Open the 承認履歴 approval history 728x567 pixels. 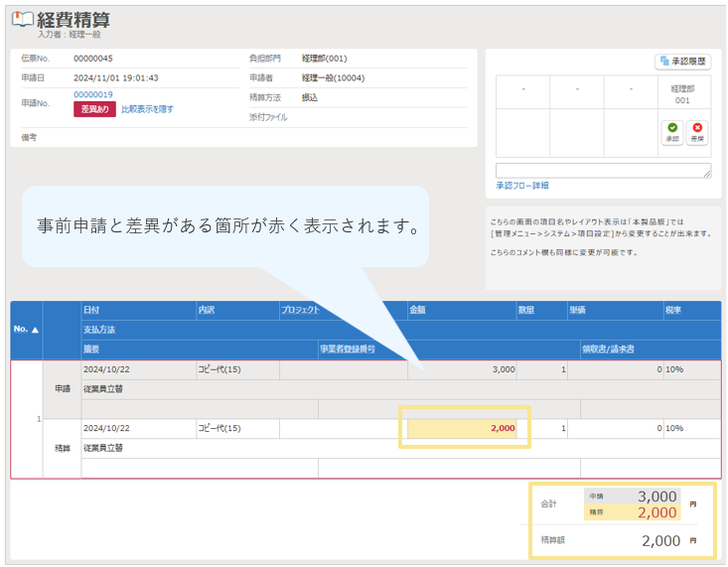(x=682, y=62)
